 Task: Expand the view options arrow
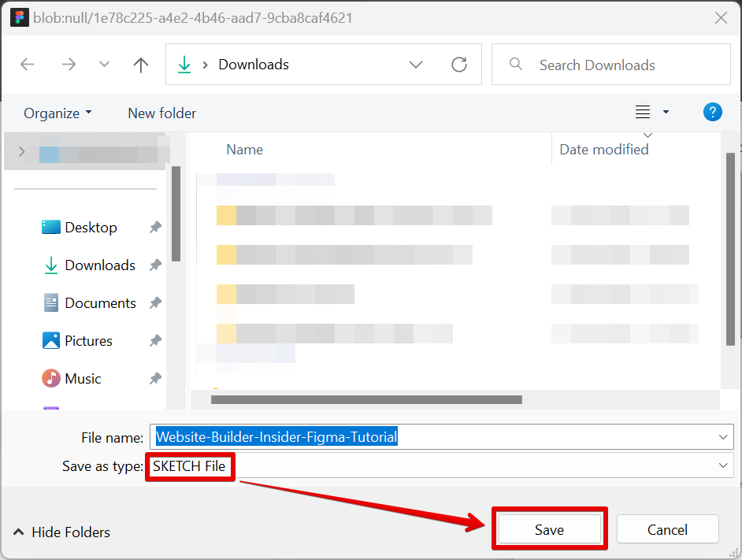[666, 113]
